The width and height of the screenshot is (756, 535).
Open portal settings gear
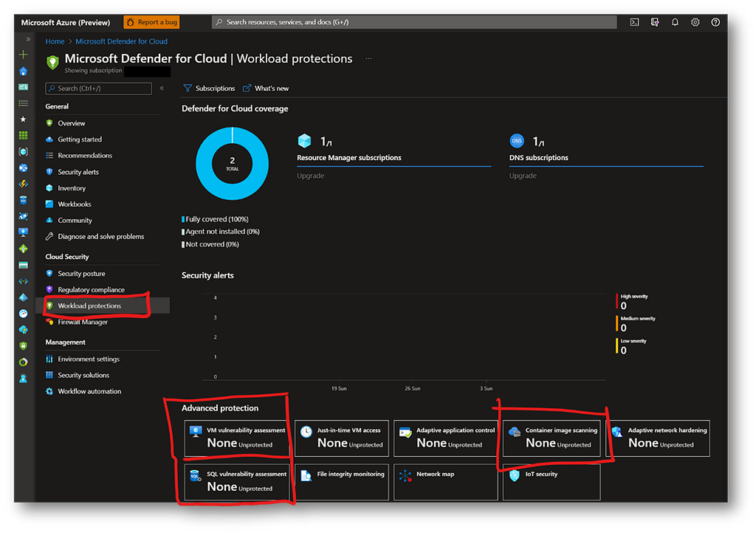click(x=695, y=22)
